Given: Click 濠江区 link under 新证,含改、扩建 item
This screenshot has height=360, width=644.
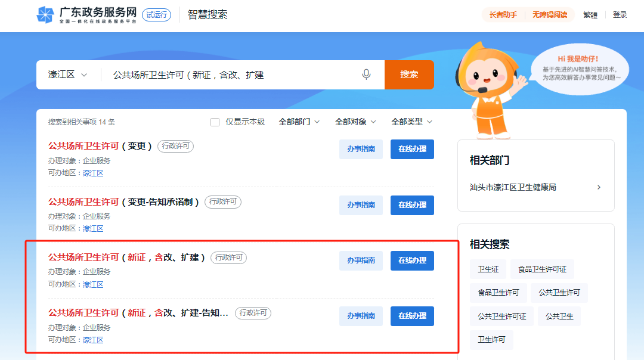Looking at the screenshot, I should tap(93, 284).
